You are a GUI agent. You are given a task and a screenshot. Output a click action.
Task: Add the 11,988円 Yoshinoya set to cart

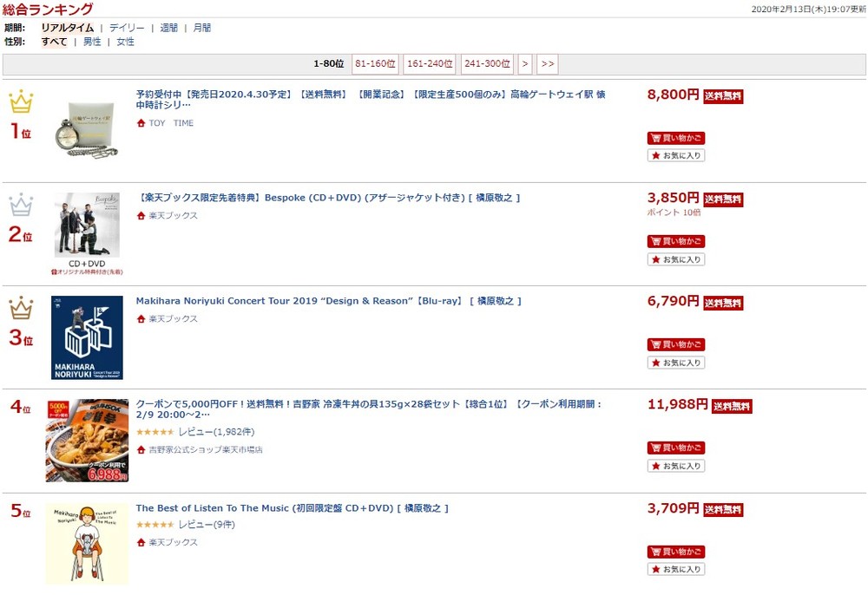(676, 448)
